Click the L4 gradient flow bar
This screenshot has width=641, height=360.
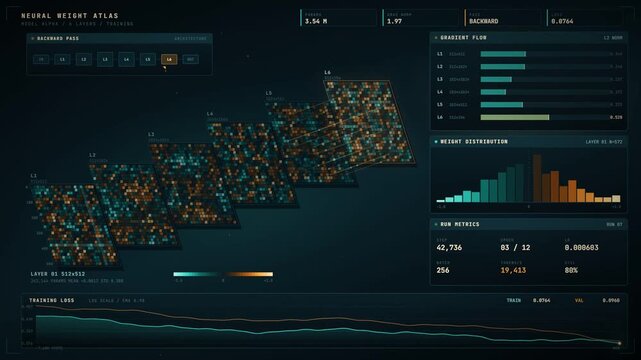[x=493, y=92]
